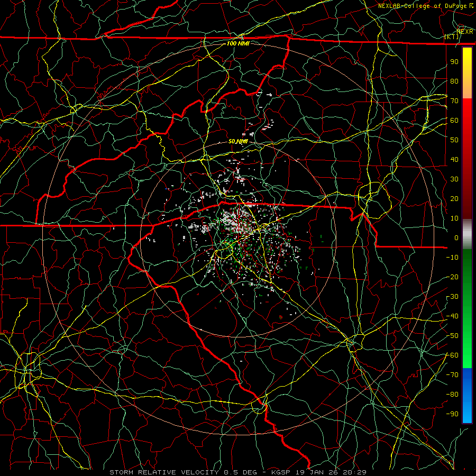Click the NEXR label near the scale
This screenshot has height=476, width=476.
pos(465,32)
